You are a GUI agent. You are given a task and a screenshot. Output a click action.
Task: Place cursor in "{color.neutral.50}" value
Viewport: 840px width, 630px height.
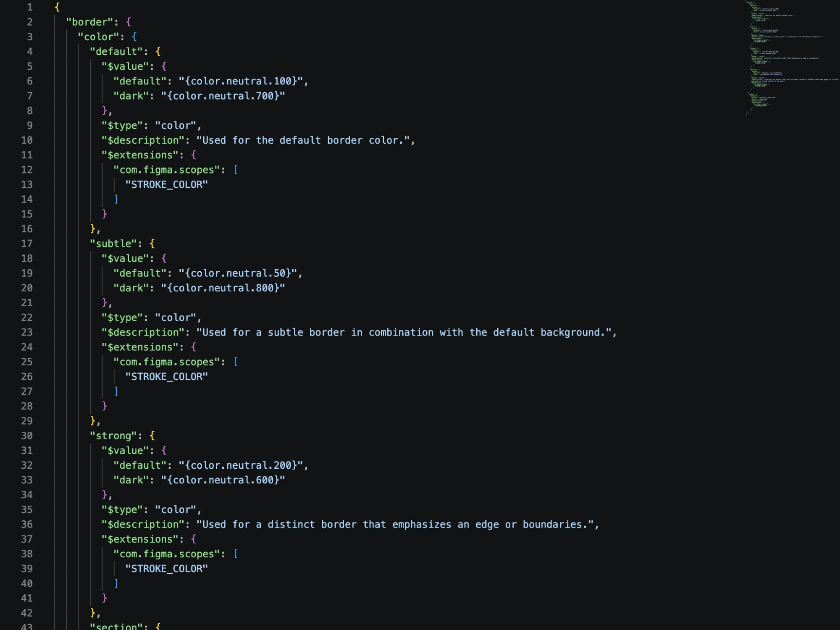pos(238,273)
